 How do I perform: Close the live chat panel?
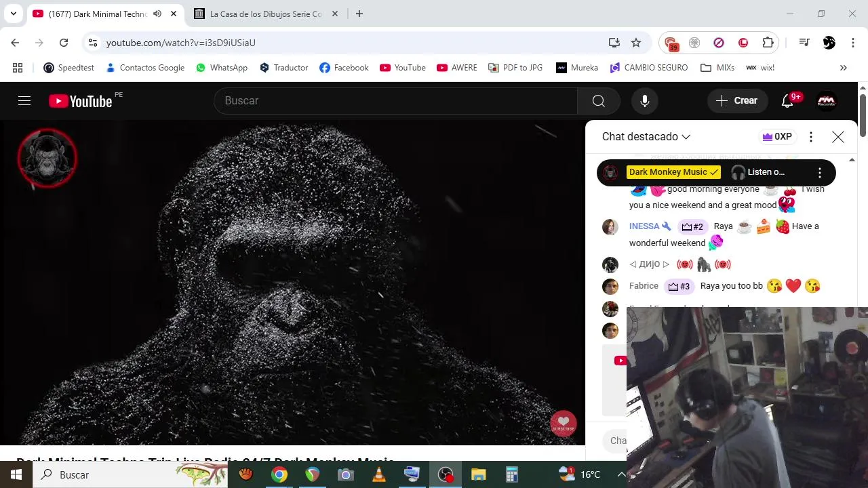tap(838, 137)
